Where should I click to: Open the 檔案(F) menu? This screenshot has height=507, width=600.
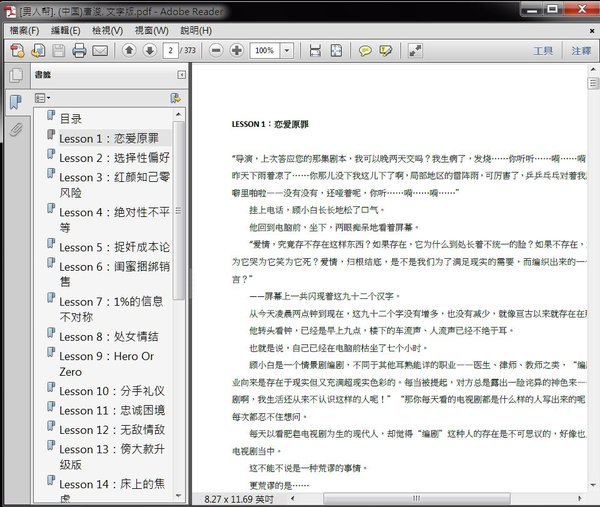pyautogui.click(x=24, y=30)
